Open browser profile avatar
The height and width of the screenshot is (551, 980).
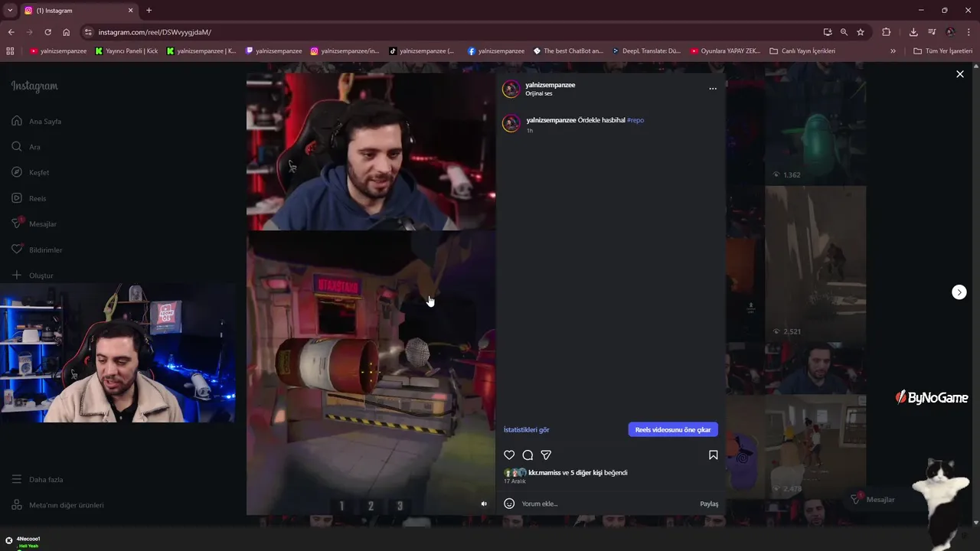point(950,32)
